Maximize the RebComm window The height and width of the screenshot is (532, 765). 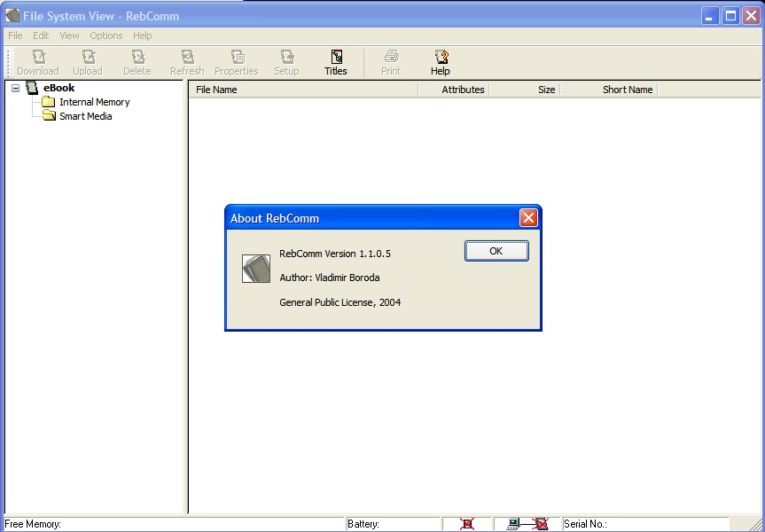(x=730, y=16)
